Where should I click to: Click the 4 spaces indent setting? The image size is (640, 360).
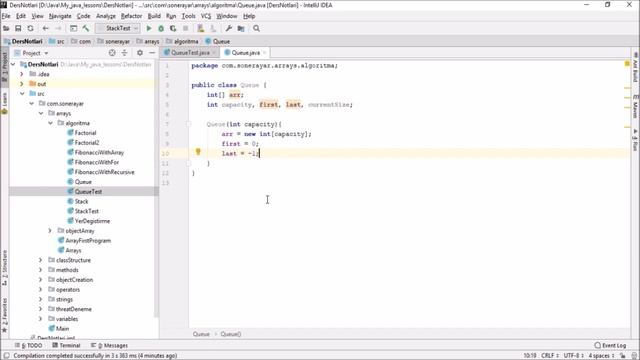click(601, 356)
